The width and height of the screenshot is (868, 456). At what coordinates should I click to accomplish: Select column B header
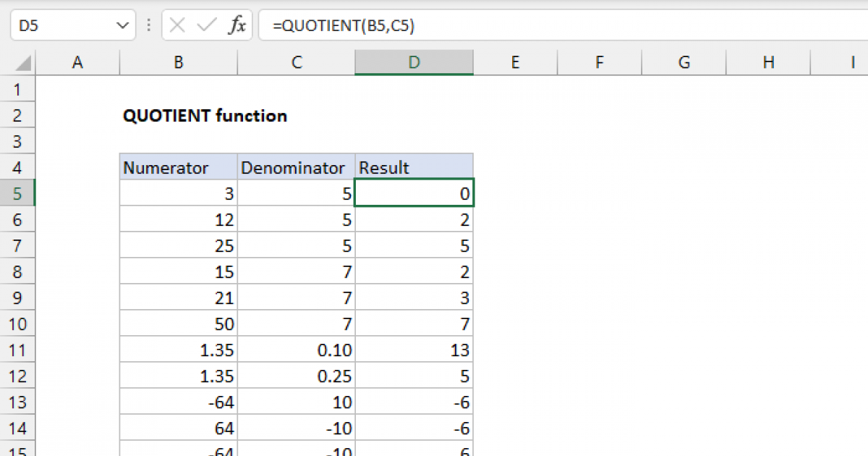(x=178, y=63)
